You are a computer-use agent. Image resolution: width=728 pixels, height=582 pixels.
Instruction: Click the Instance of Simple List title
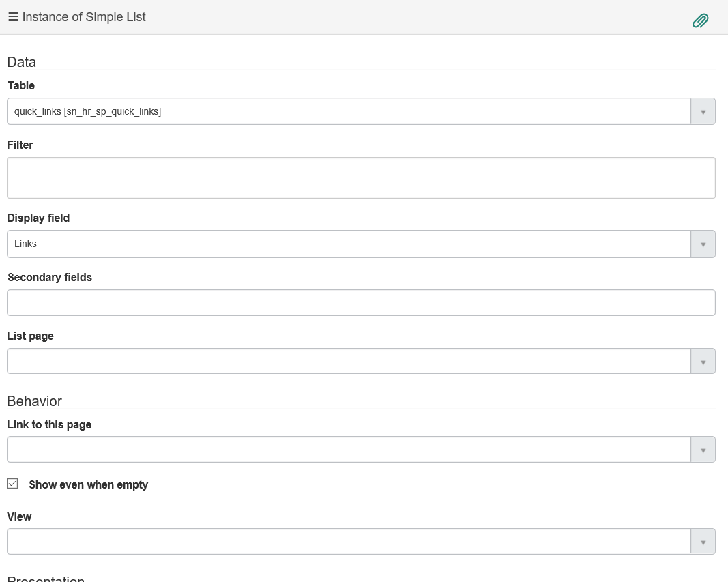83,16
